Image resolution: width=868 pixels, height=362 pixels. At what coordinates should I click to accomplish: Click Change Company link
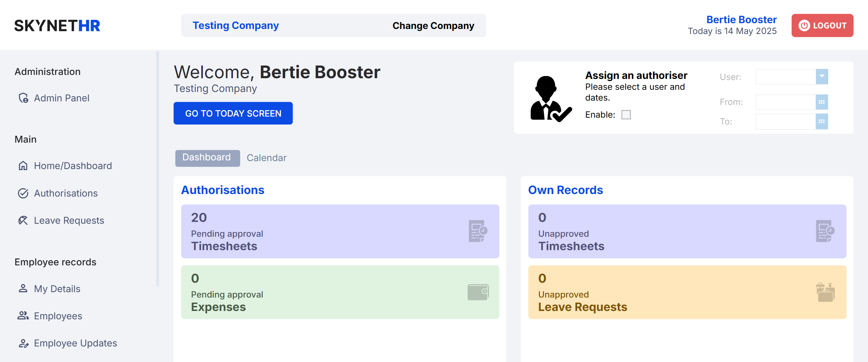[x=433, y=26]
